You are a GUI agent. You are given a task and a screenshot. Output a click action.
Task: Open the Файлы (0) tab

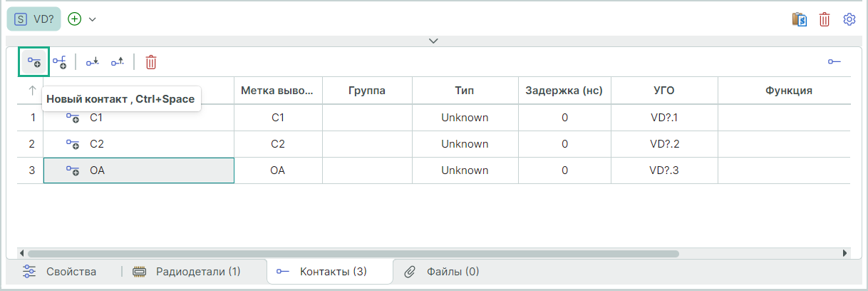[442, 272]
